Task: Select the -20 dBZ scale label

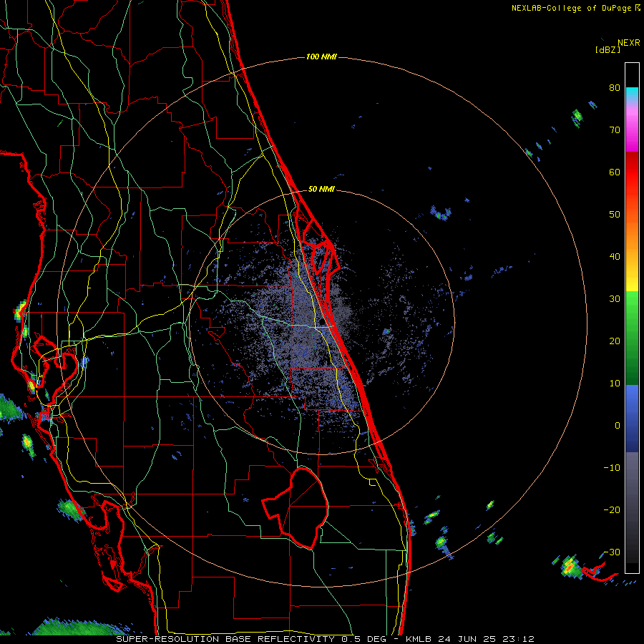Action: click(x=612, y=510)
